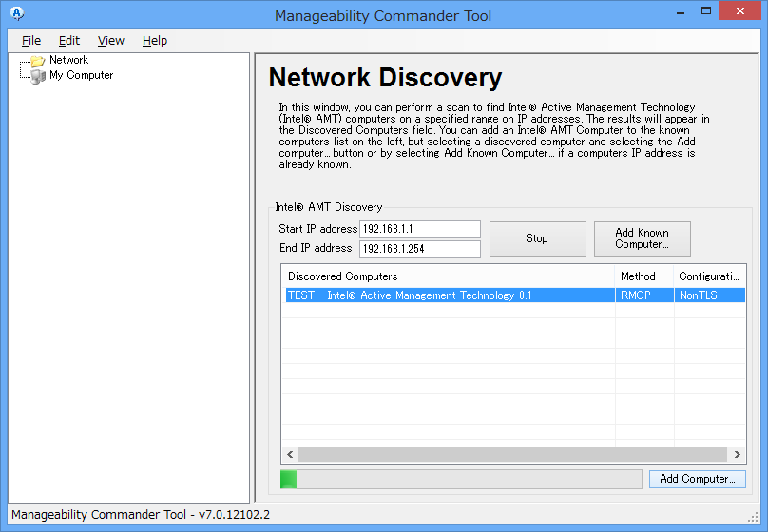Screen dimensions: 768x532
Task: Click the Start IP address field
Action: pyautogui.click(x=420, y=229)
